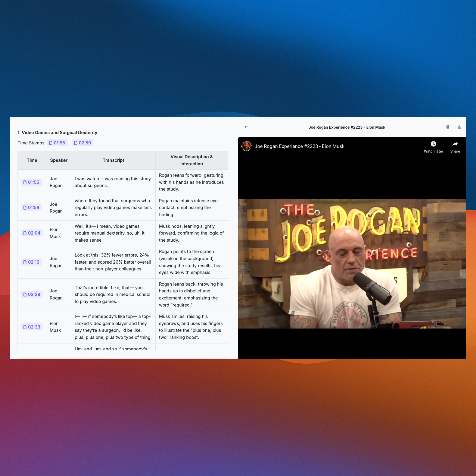Click the download icon
This screenshot has width=476, height=476.
point(459,127)
